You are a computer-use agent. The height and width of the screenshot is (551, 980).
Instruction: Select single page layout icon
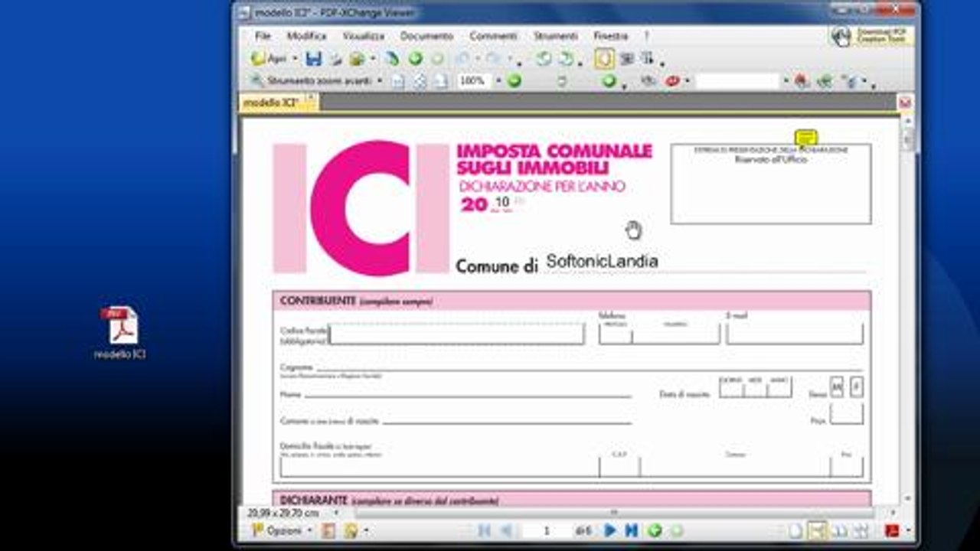(x=796, y=530)
